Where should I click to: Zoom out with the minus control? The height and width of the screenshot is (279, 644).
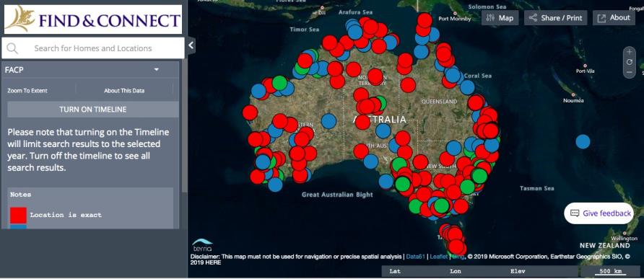click(630, 72)
